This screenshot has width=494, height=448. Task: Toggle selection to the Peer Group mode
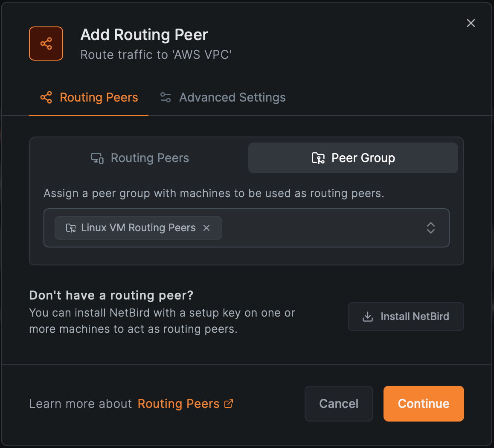coord(353,158)
